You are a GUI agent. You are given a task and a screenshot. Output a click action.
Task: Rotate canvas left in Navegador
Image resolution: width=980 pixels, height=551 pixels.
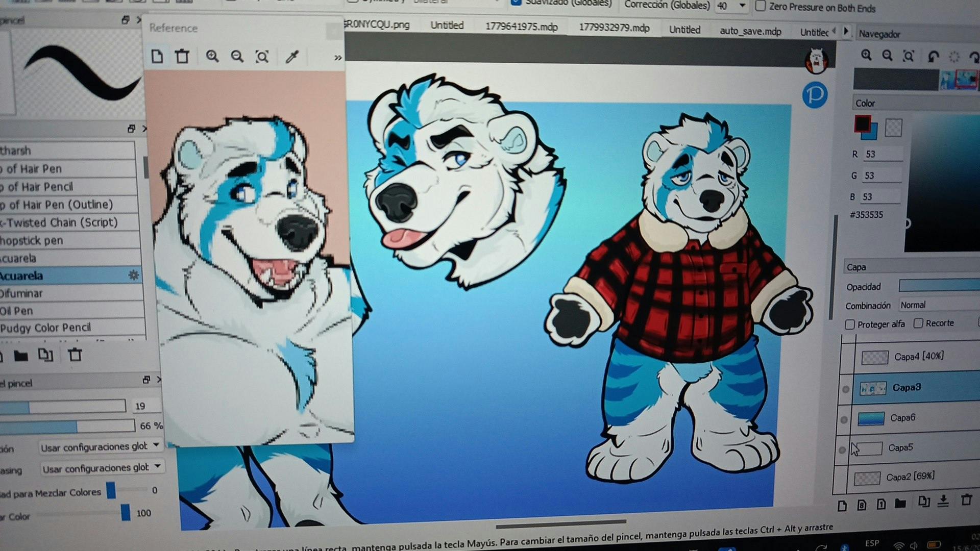point(933,57)
